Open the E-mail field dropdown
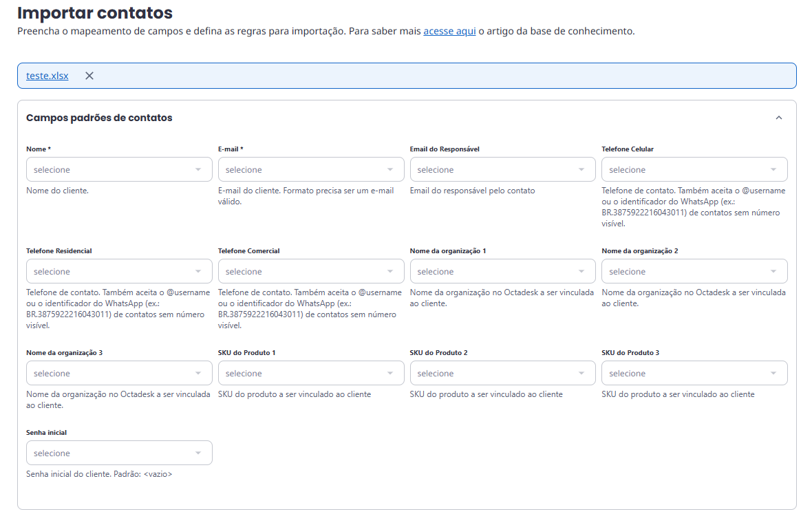The height and width of the screenshot is (525, 812). (x=311, y=169)
